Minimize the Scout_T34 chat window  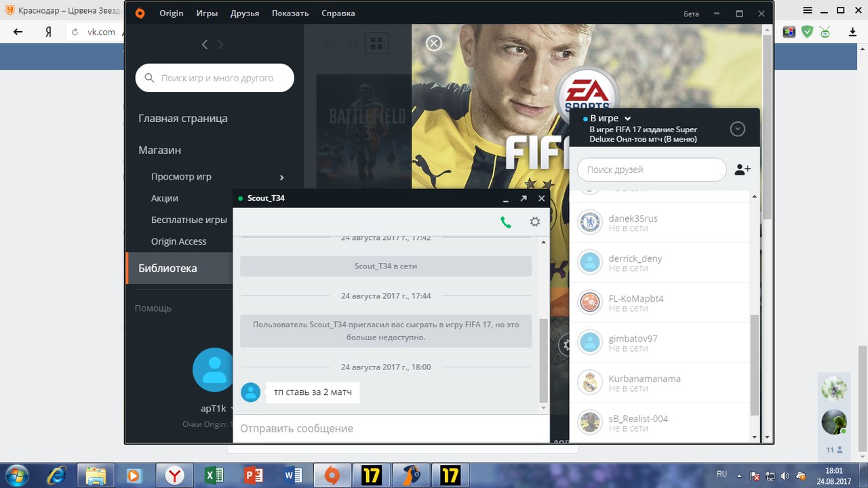click(x=506, y=199)
